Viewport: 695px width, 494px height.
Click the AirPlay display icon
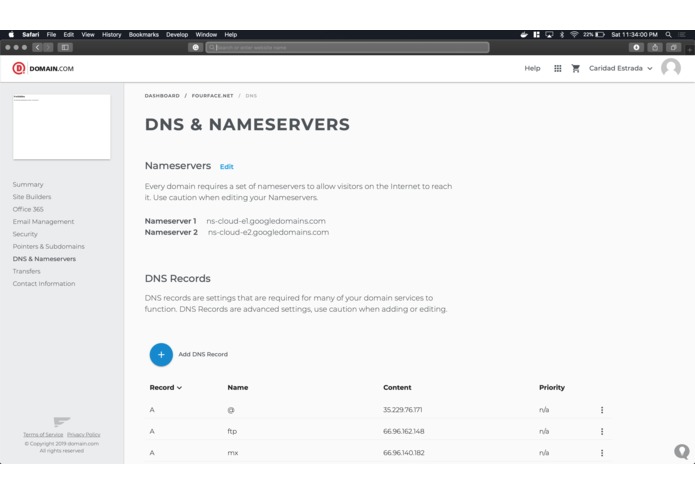pos(549,35)
